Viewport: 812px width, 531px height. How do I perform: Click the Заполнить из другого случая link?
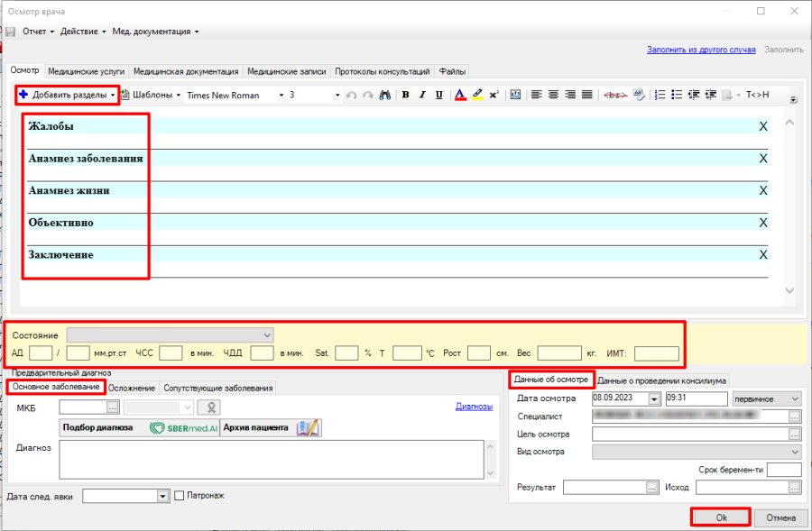pyautogui.click(x=701, y=50)
